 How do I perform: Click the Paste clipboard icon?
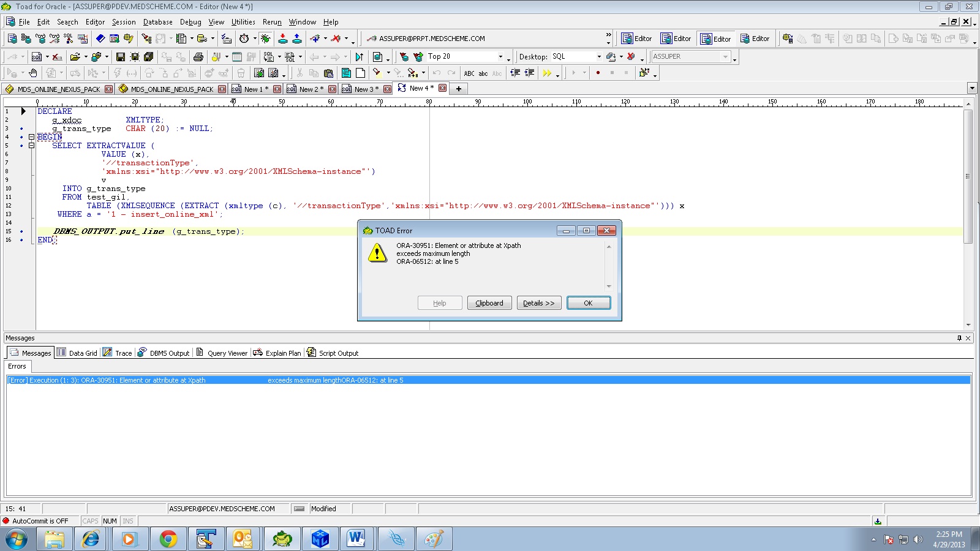328,73
